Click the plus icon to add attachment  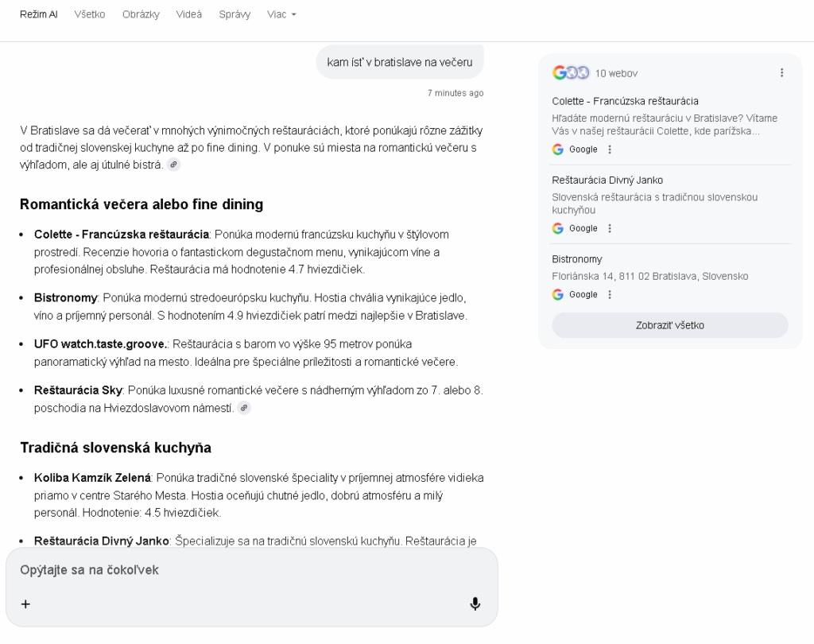click(x=25, y=604)
